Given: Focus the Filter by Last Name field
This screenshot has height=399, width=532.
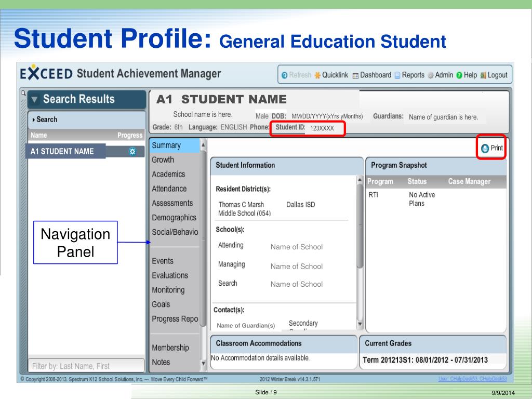Looking at the screenshot, I should [86, 366].
